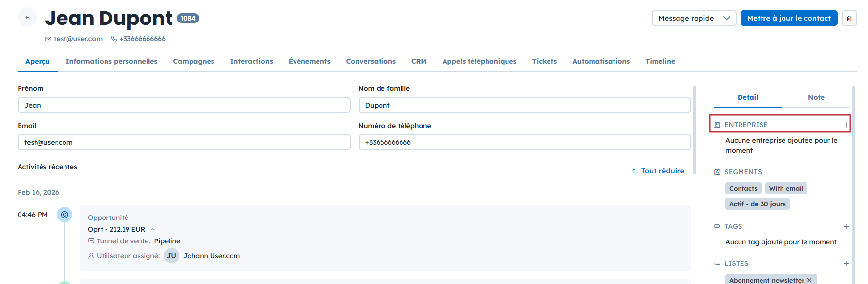Collapse the Oprt - 212.19 EUR chevron

tap(153, 229)
